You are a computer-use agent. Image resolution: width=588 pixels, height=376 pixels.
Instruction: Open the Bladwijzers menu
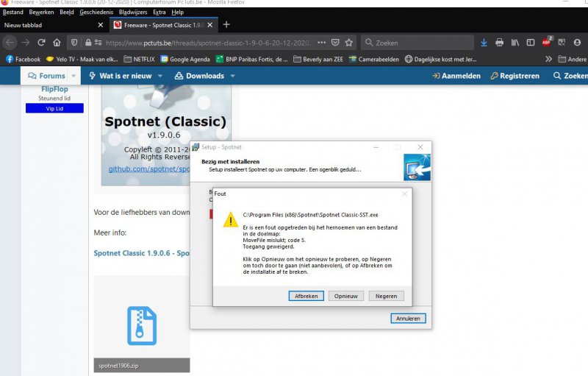tap(133, 12)
